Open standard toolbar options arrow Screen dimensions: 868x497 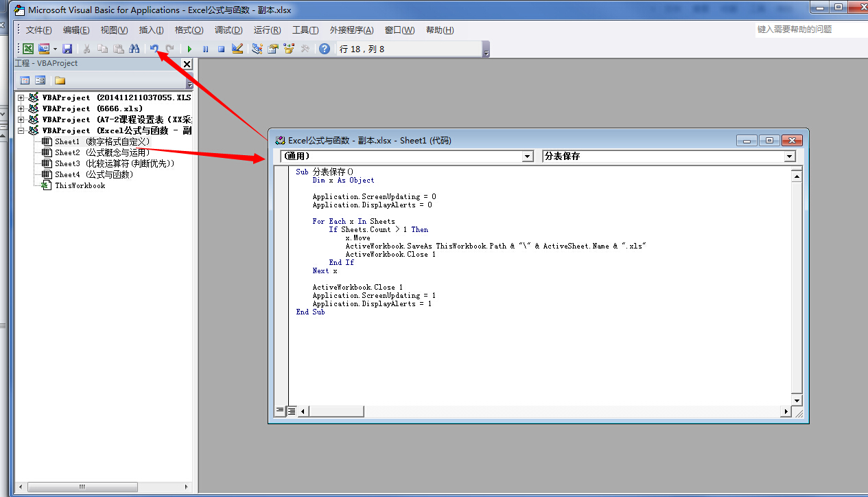486,49
